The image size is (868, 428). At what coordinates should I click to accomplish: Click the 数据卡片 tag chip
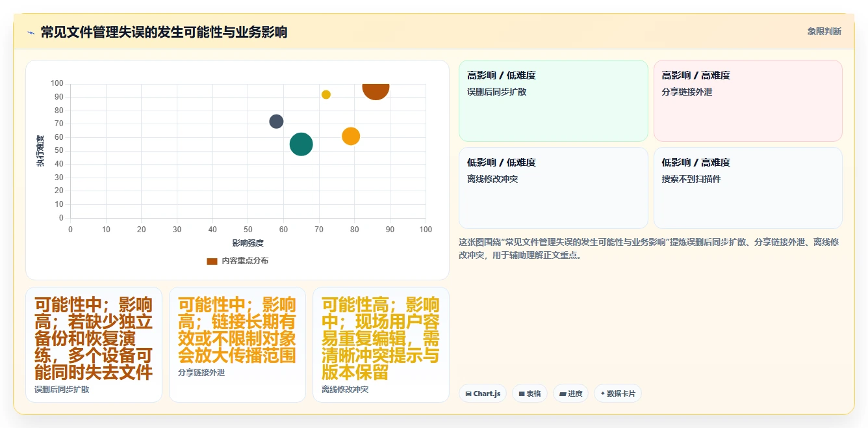618,394
